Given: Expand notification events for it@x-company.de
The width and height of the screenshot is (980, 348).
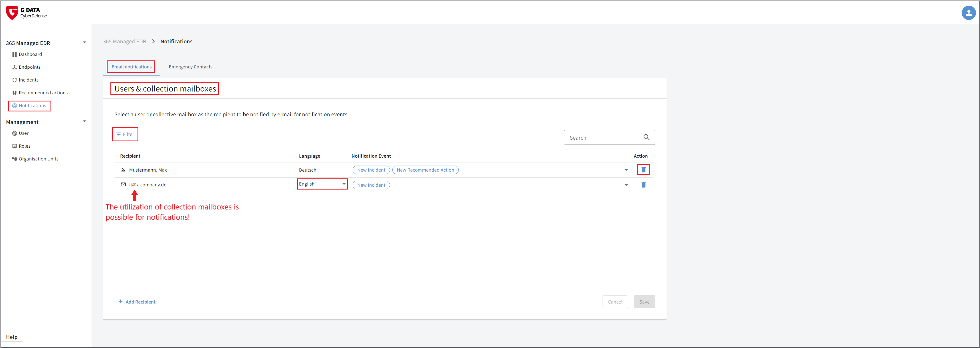Looking at the screenshot, I should tap(626, 185).
